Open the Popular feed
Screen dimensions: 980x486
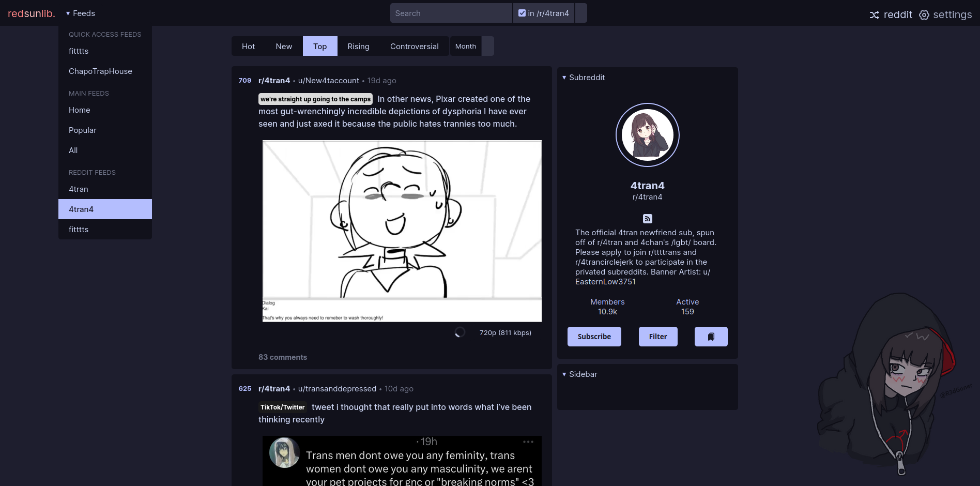click(x=105, y=130)
